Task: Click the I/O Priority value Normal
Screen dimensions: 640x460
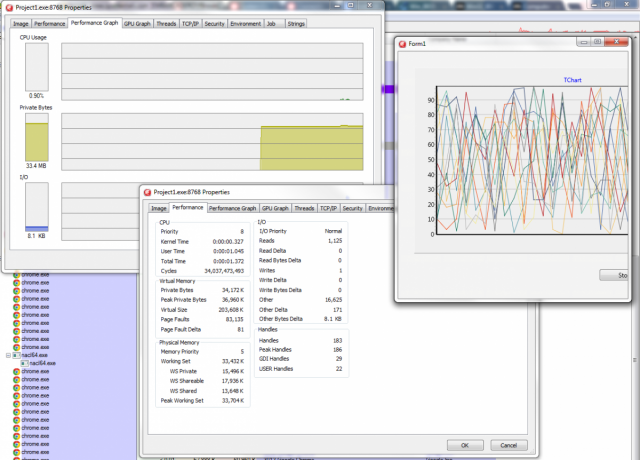Action: tap(333, 231)
